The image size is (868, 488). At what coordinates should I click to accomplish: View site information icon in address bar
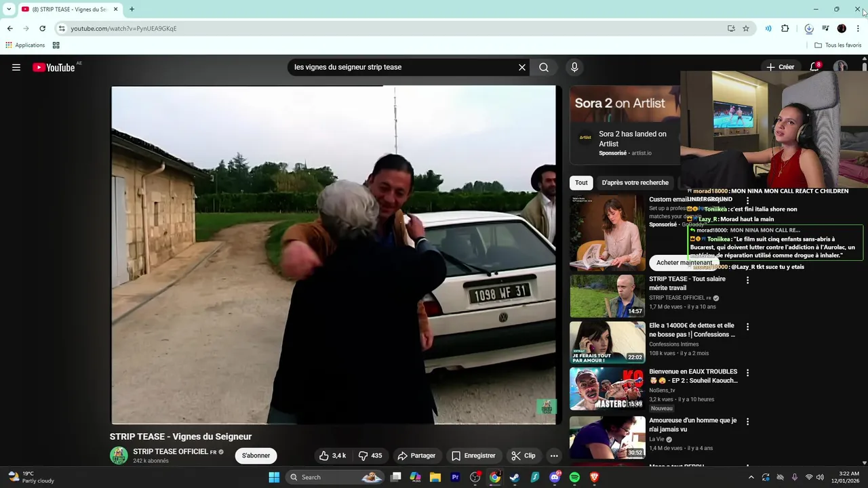pyautogui.click(x=62, y=28)
